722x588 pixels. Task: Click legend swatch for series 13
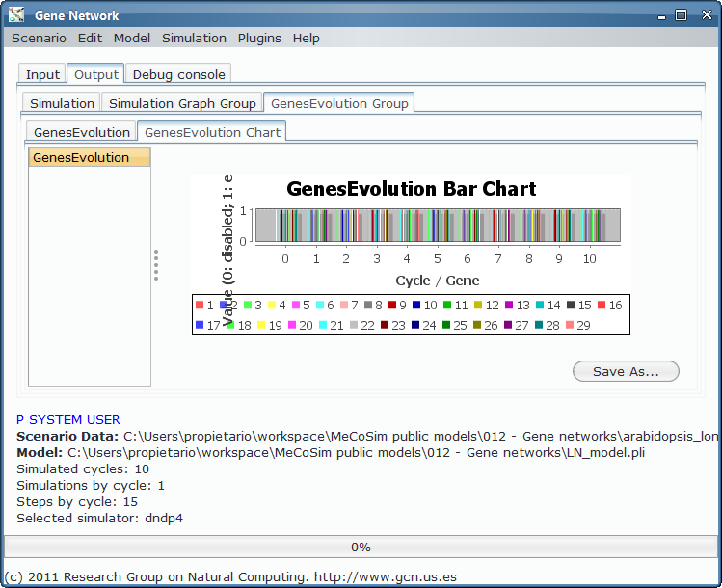pos(509,305)
